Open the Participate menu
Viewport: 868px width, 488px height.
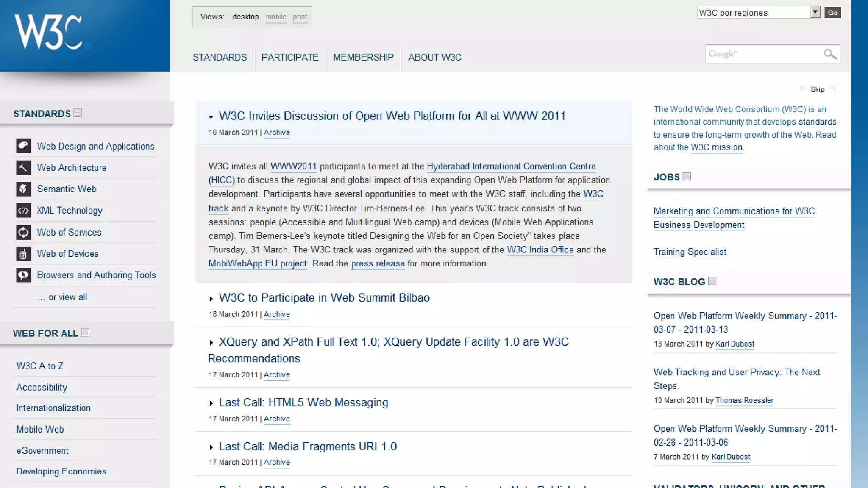pos(289,57)
